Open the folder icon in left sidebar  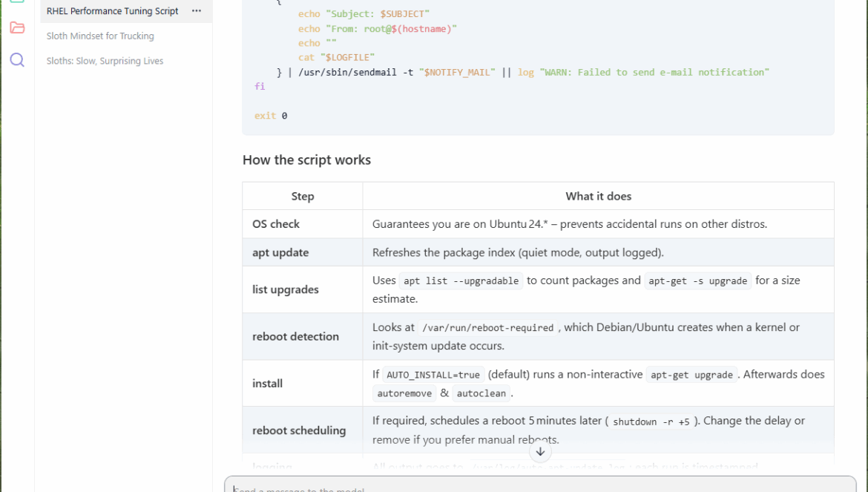[17, 28]
